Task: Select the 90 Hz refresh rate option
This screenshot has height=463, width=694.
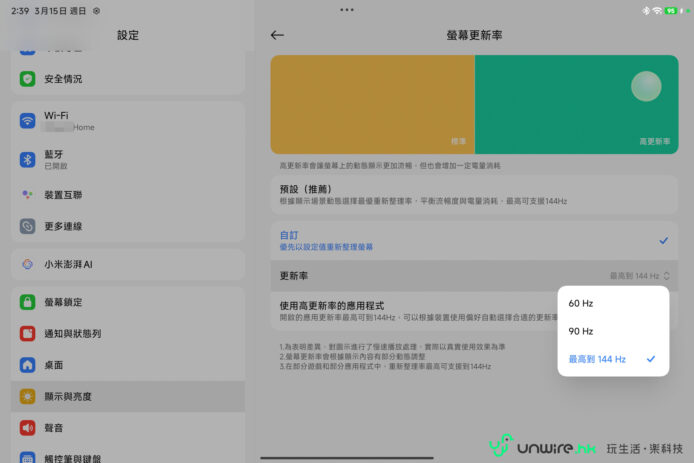Action: [x=581, y=331]
